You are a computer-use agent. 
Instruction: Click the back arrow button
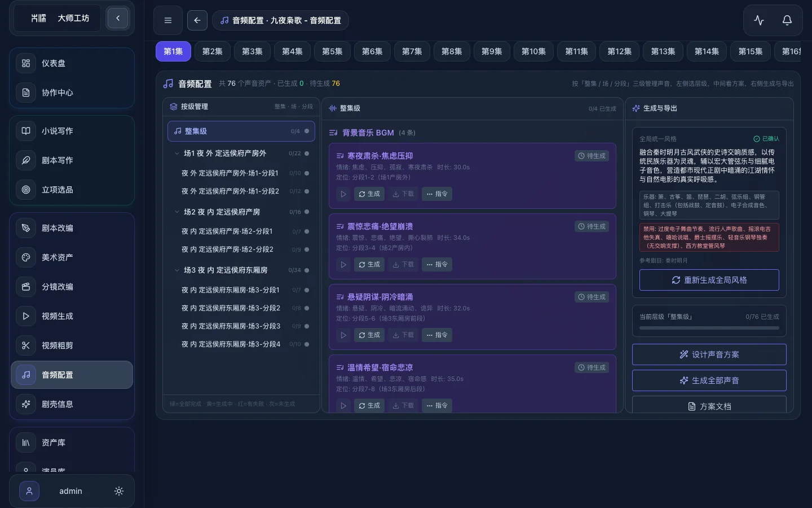pos(197,20)
